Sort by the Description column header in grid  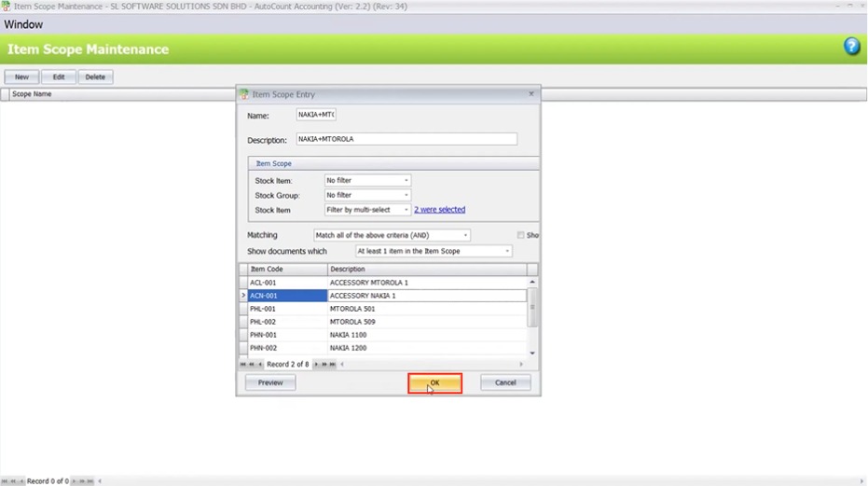point(427,269)
